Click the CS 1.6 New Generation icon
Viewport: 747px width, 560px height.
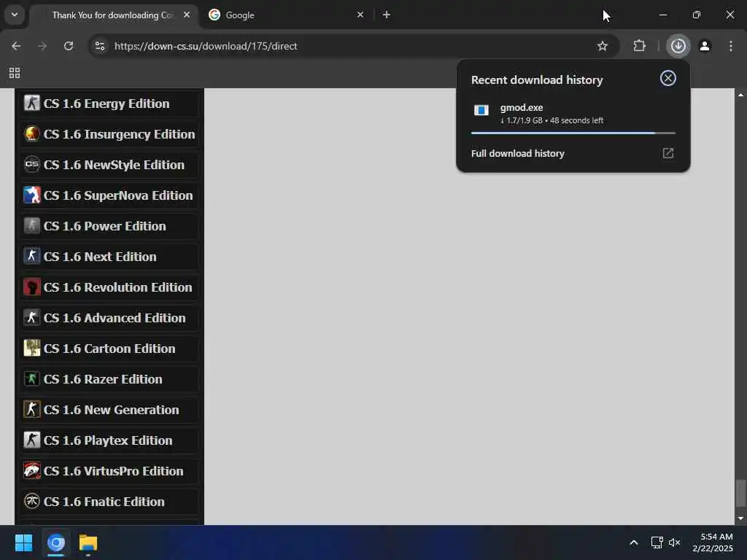click(x=32, y=410)
